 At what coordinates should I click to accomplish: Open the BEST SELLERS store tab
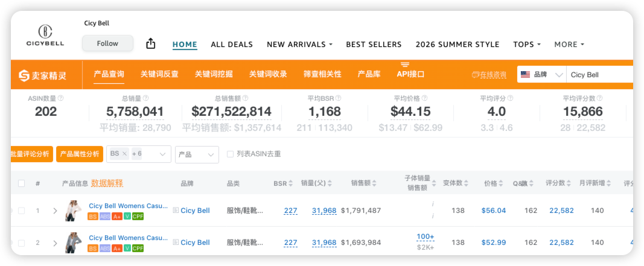click(374, 45)
